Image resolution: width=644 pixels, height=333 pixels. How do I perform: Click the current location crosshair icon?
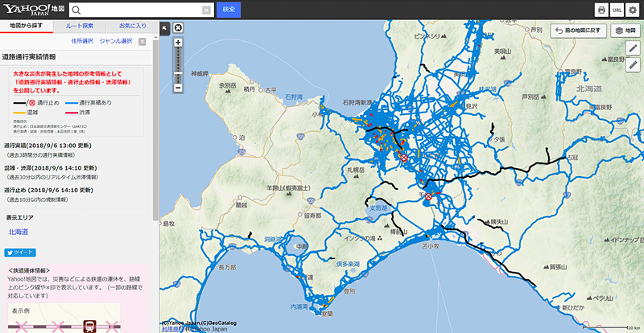click(x=178, y=27)
